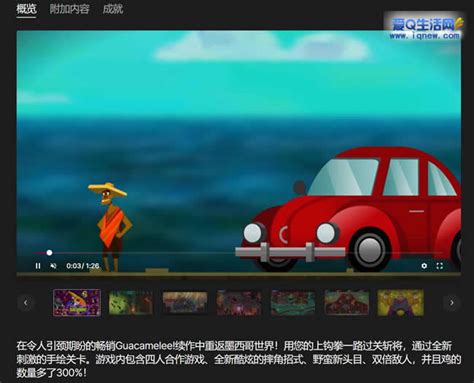Enter fullscreen video mode
The image size is (474, 383).
click(x=440, y=266)
